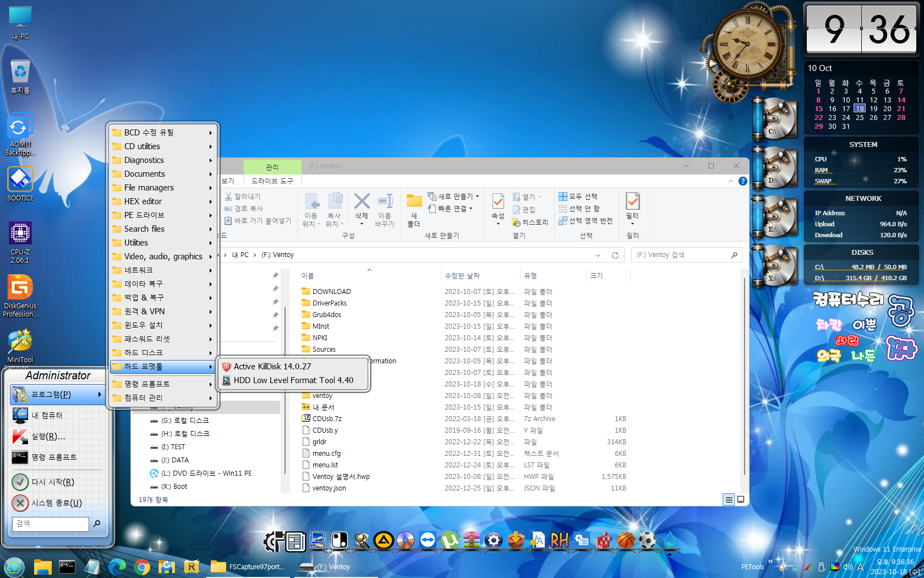Select the 관리 ribbon tab

272,167
